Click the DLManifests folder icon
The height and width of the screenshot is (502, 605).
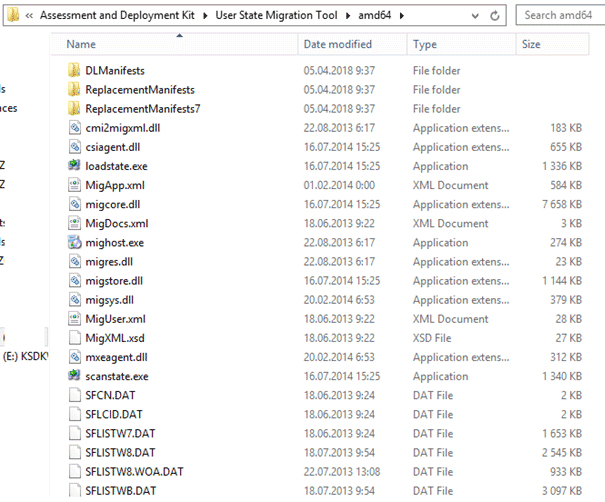[74, 70]
